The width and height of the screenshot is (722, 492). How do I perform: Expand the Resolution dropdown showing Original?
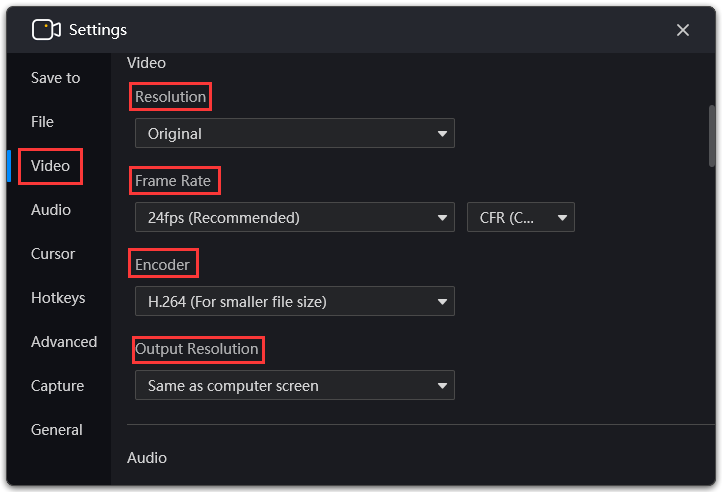click(295, 133)
